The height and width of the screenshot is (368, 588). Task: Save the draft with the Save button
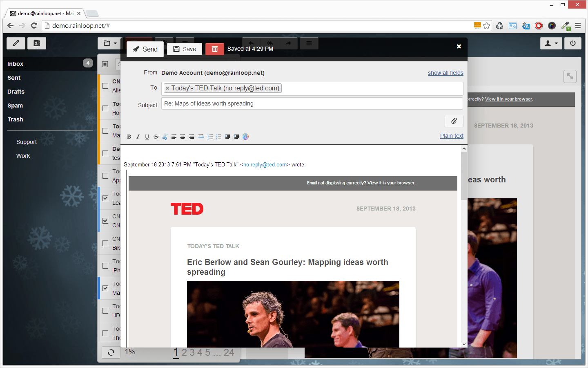pyautogui.click(x=185, y=49)
